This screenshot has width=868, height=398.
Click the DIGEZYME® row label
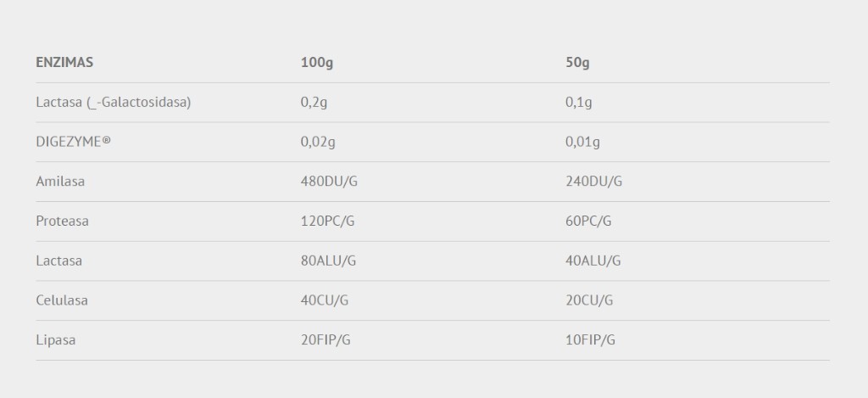[x=73, y=142]
